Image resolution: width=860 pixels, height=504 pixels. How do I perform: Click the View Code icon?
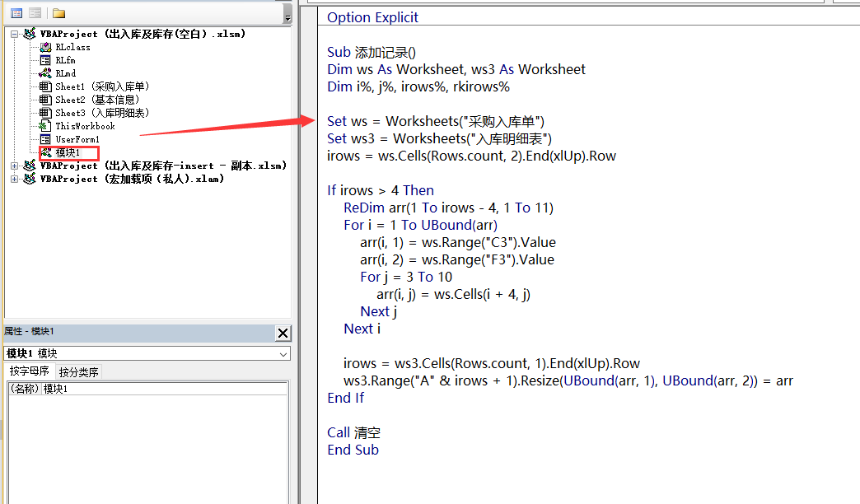16,13
